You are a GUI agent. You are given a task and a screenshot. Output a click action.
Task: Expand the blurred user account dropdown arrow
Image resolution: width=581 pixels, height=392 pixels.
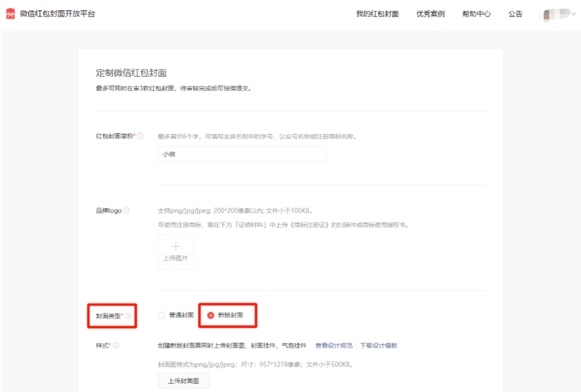tap(574, 14)
